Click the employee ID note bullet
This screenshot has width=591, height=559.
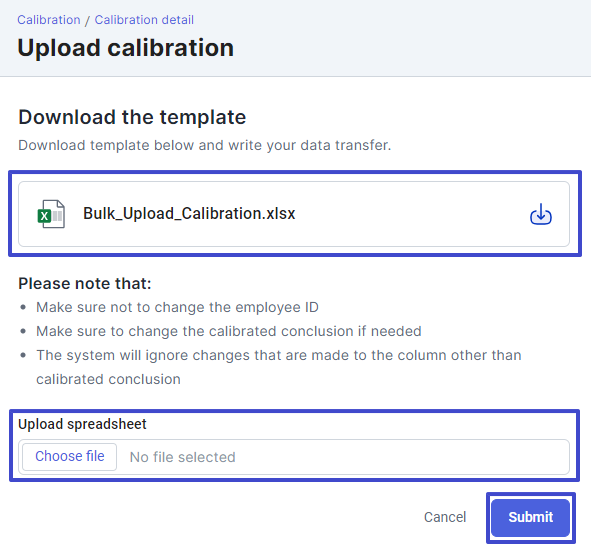177,307
